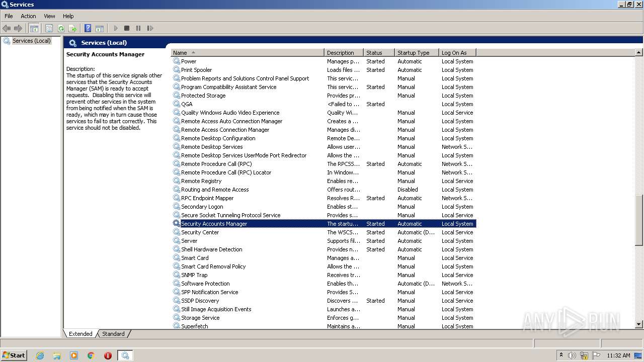
Task: Click the Server service gear icon
Action: 177,240
